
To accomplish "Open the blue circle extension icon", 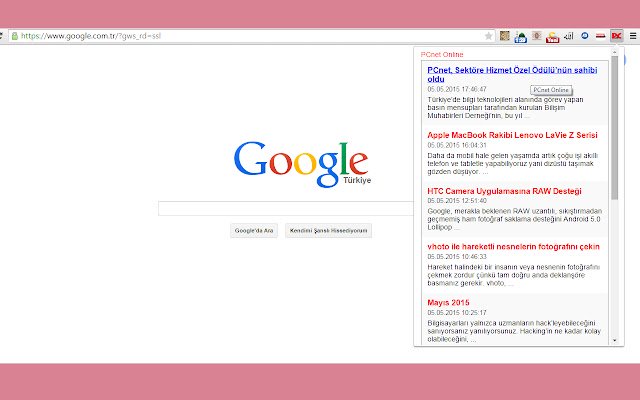I will coord(584,36).
